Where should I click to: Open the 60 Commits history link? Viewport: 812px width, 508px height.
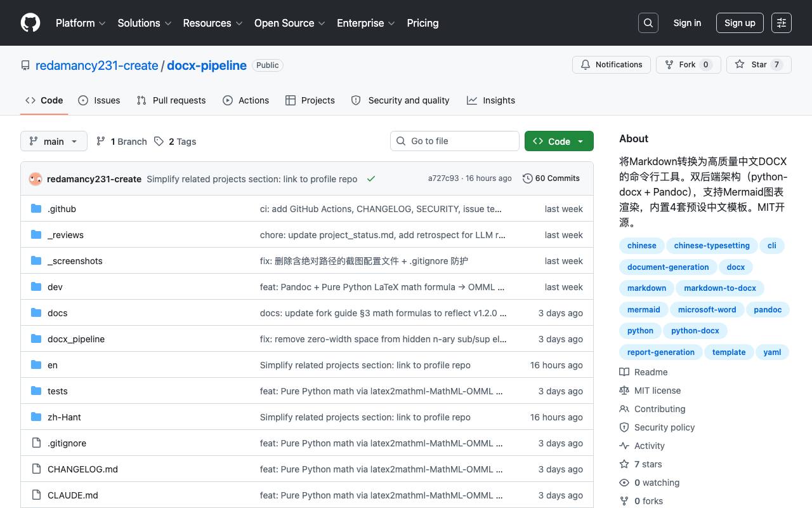click(x=551, y=178)
